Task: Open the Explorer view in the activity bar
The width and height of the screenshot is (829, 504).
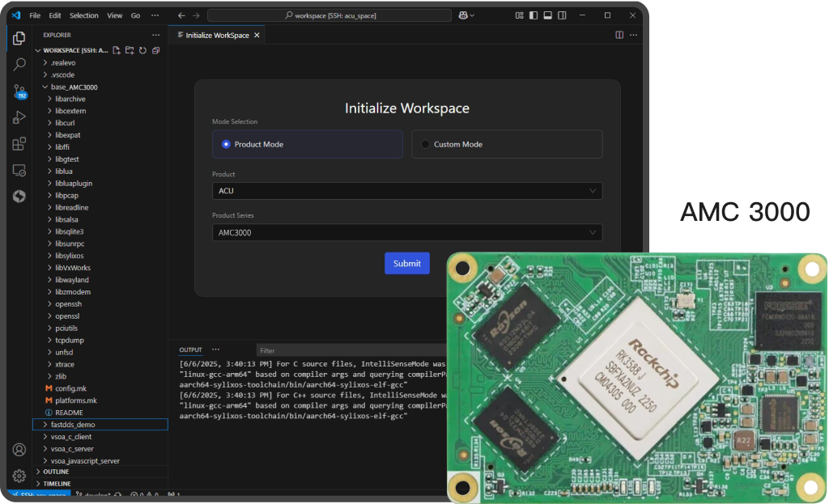Action: pos(19,38)
